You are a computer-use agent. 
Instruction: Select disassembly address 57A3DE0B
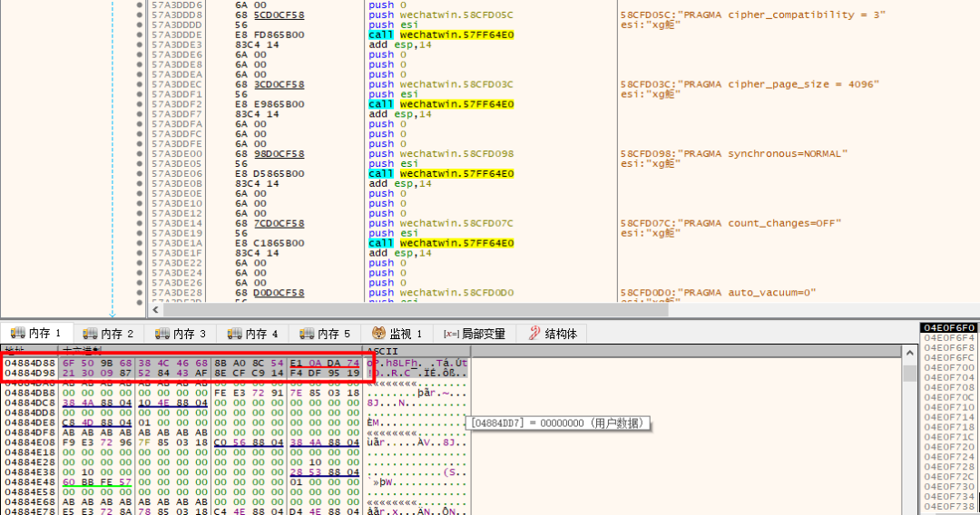pos(177,183)
